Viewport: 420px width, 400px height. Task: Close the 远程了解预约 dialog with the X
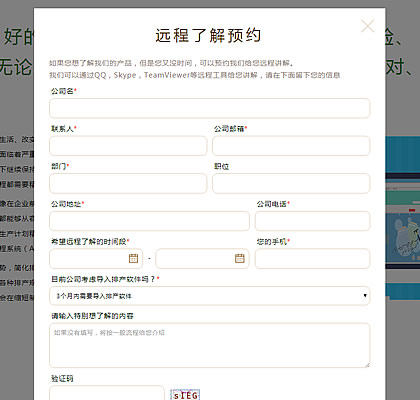pos(367,26)
